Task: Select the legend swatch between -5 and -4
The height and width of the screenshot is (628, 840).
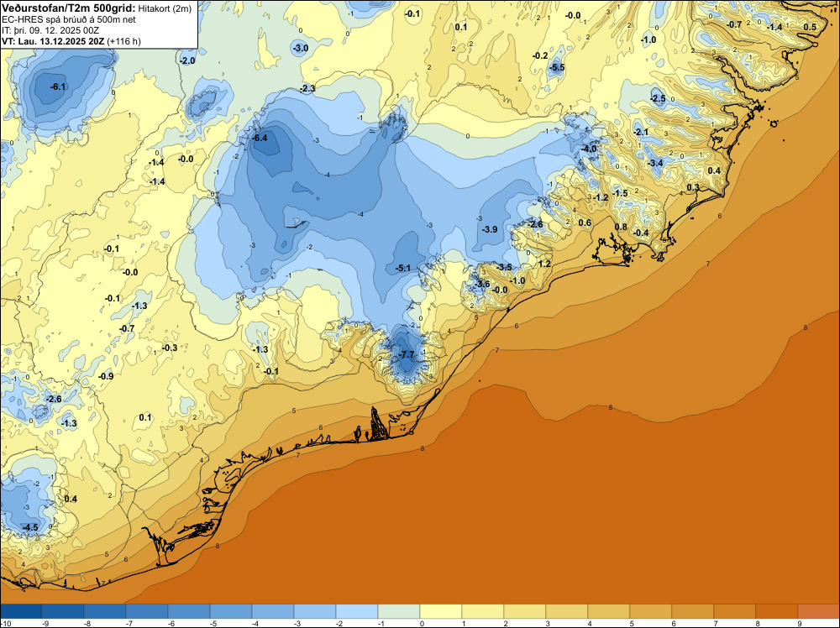Action: (231, 611)
